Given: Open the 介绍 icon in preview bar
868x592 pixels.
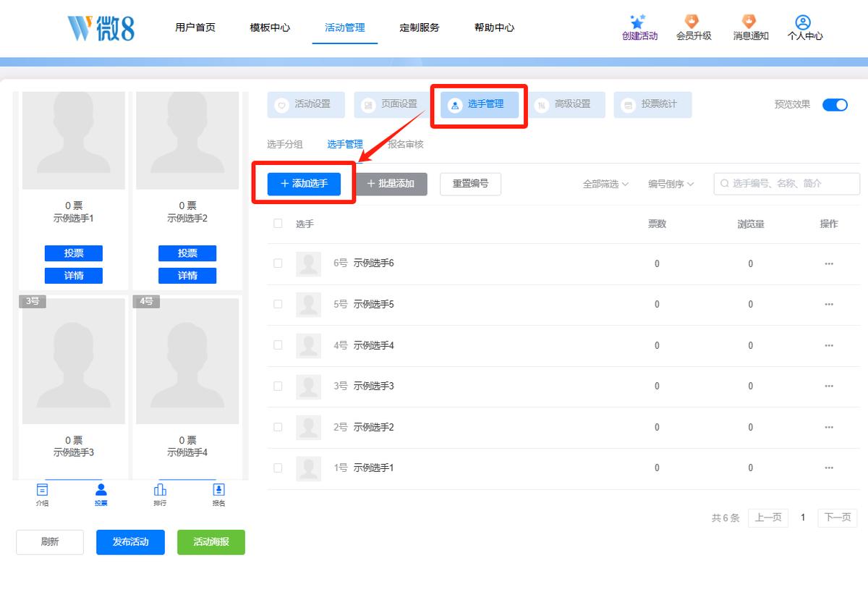Looking at the screenshot, I should pos(43,490).
